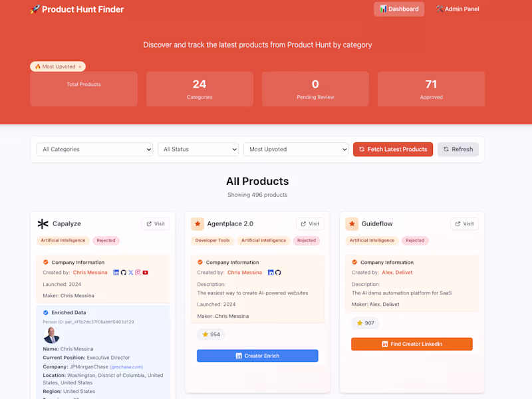Open the All Status dropdown
Image resolution: width=532 pixels, height=399 pixels.
click(x=198, y=149)
